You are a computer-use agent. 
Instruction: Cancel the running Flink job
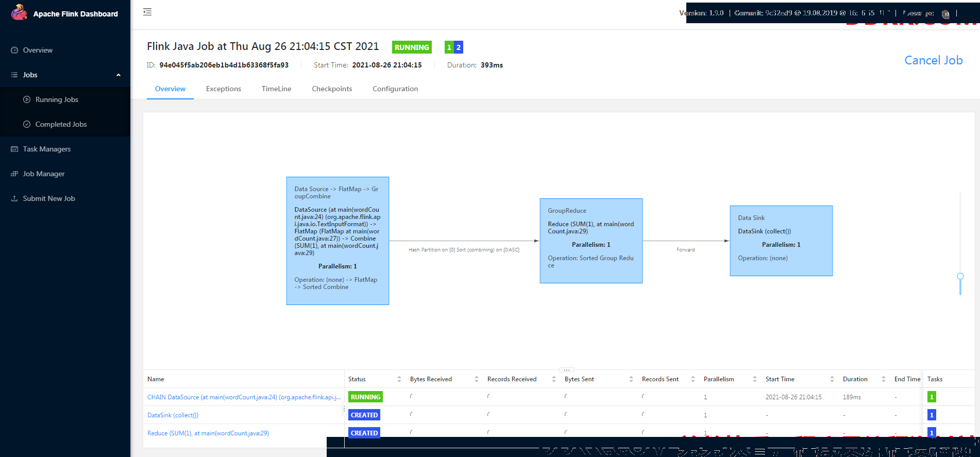coord(934,60)
